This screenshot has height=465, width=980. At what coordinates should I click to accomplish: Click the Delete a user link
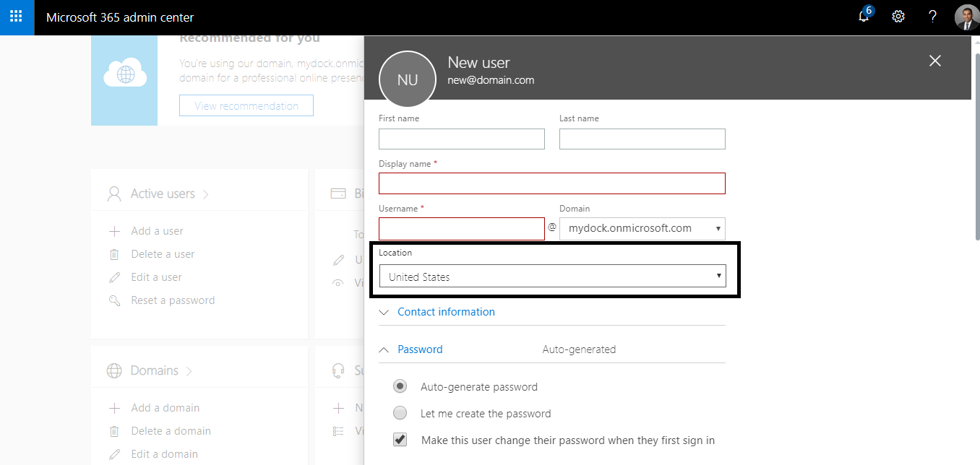point(163,254)
